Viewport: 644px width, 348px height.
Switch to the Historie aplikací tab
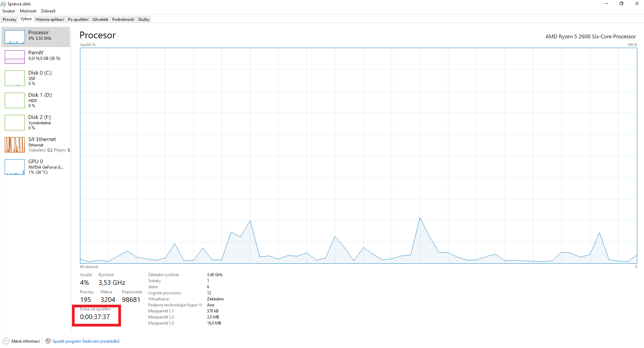click(50, 19)
